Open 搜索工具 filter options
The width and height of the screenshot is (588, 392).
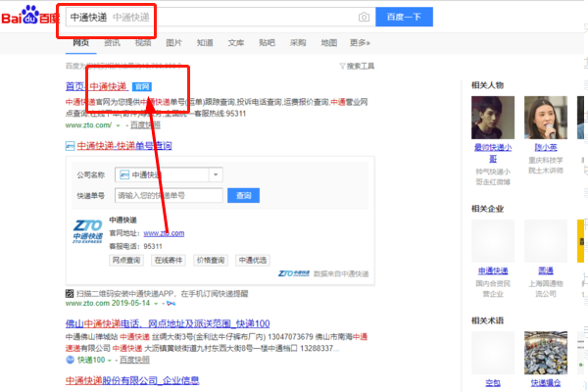[x=357, y=67]
